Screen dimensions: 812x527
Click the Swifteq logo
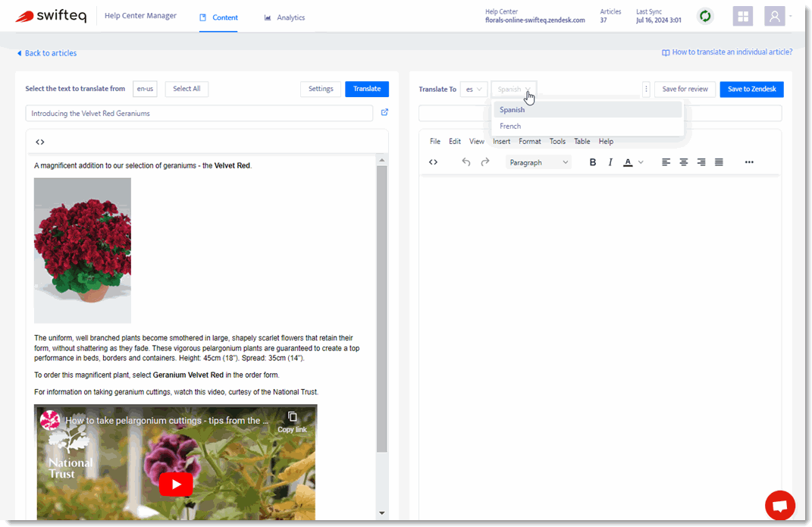click(51, 16)
